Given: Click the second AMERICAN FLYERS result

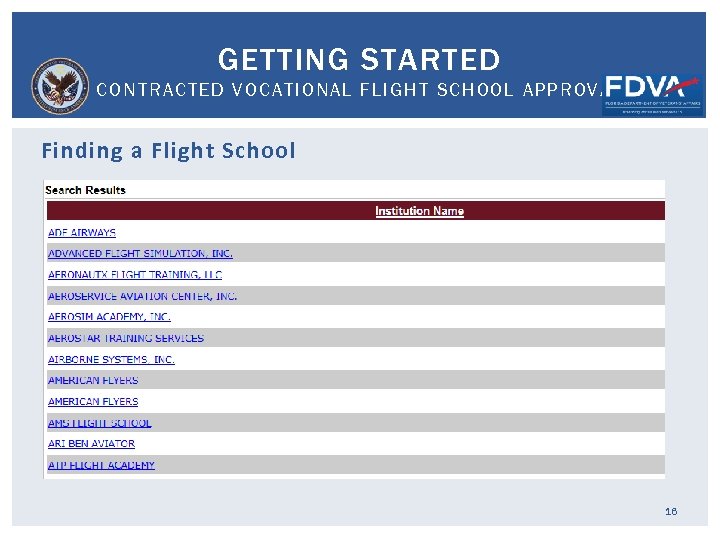Looking at the screenshot, I should pyautogui.click(x=93, y=401).
